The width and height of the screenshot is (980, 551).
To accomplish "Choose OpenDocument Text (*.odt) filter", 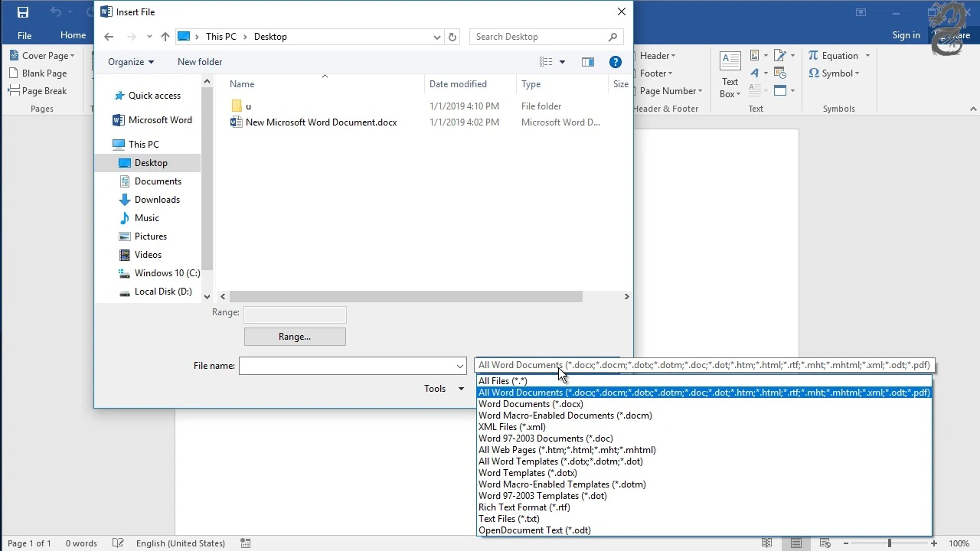I will (704, 530).
